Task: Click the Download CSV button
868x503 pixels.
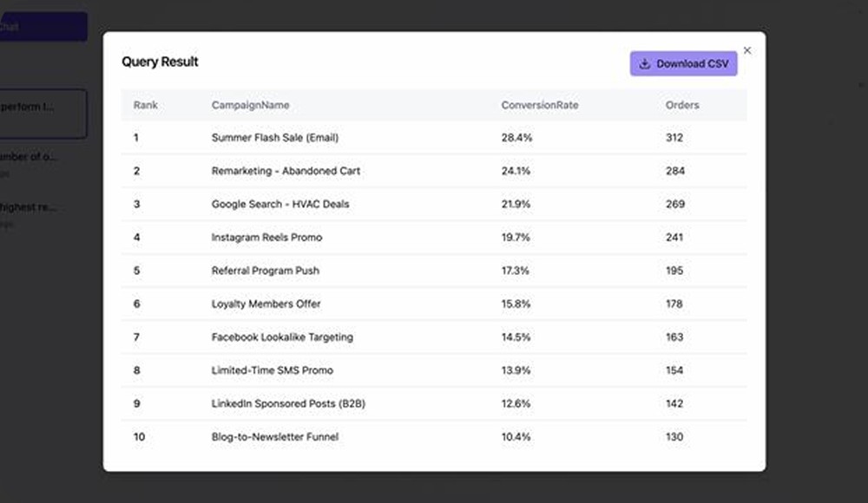Action: click(684, 63)
